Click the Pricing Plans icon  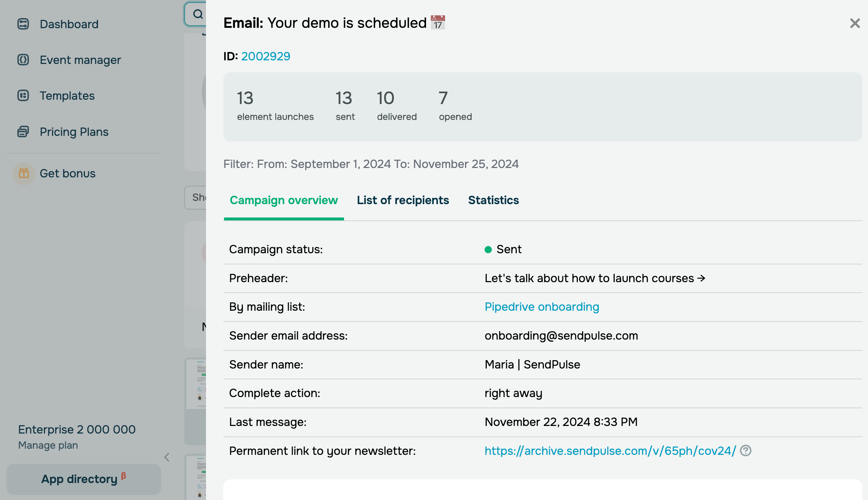click(23, 132)
